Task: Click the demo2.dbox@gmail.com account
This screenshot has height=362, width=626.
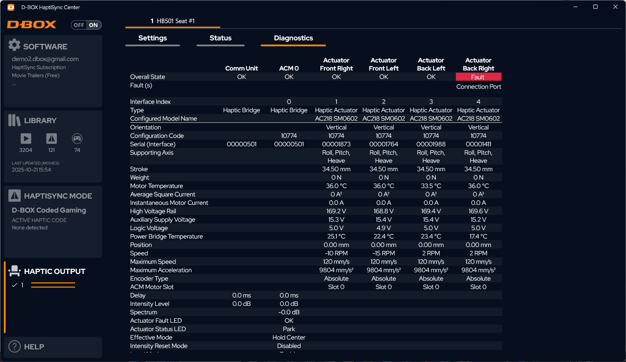Action: [x=45, y=59]
